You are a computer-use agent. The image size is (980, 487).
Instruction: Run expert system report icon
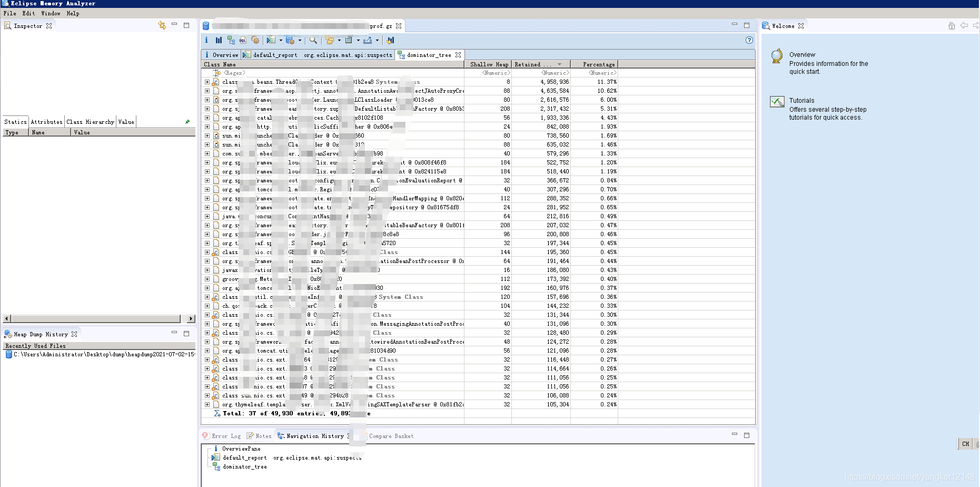[271, 40]
